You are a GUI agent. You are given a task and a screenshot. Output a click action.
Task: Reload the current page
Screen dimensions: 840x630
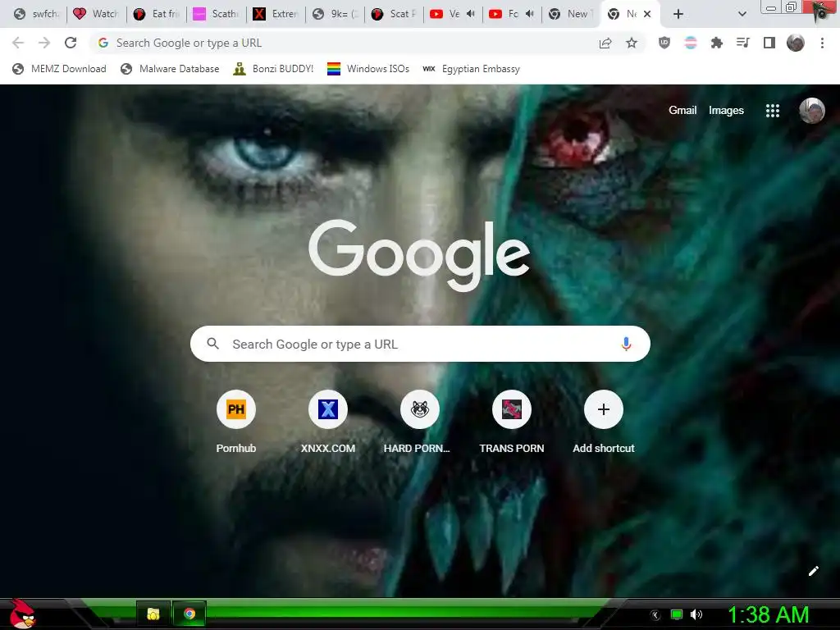[x=71, y=43]
